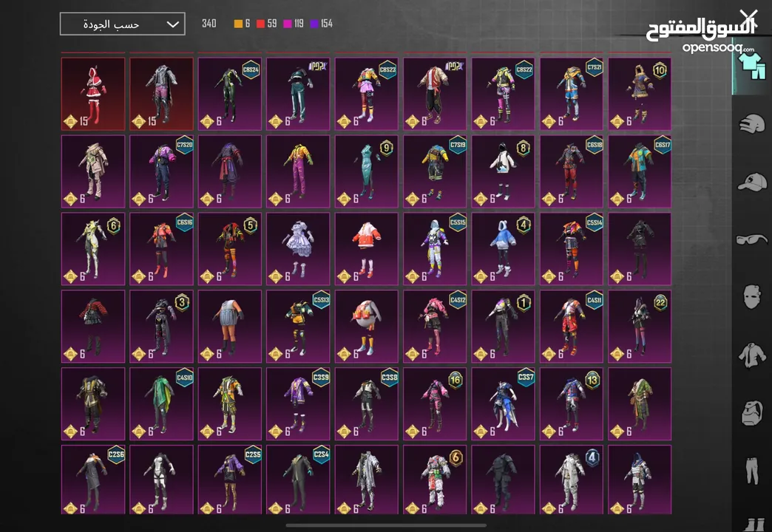Open the jacket tops category
The height and width of the screenshot is (532, 772).
752,355
